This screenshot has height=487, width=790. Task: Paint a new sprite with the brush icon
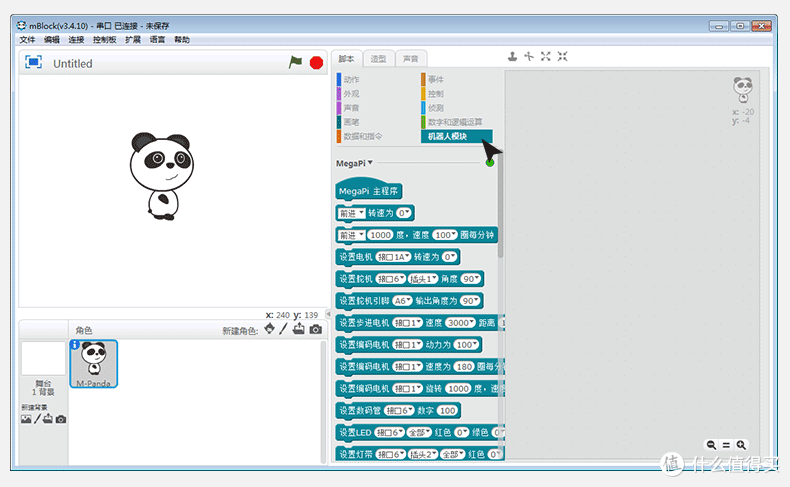coord(284,329)
